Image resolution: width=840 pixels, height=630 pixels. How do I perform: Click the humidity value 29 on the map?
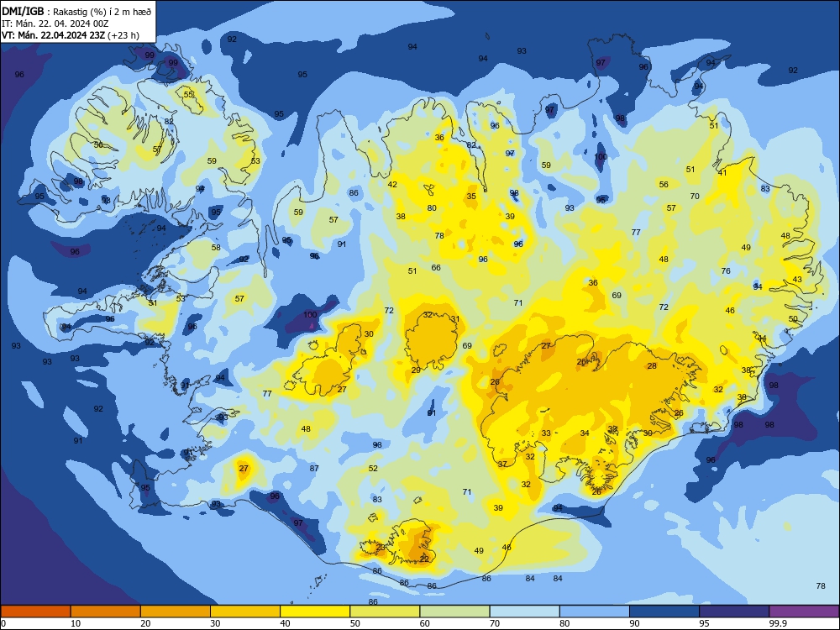(417, 370)
